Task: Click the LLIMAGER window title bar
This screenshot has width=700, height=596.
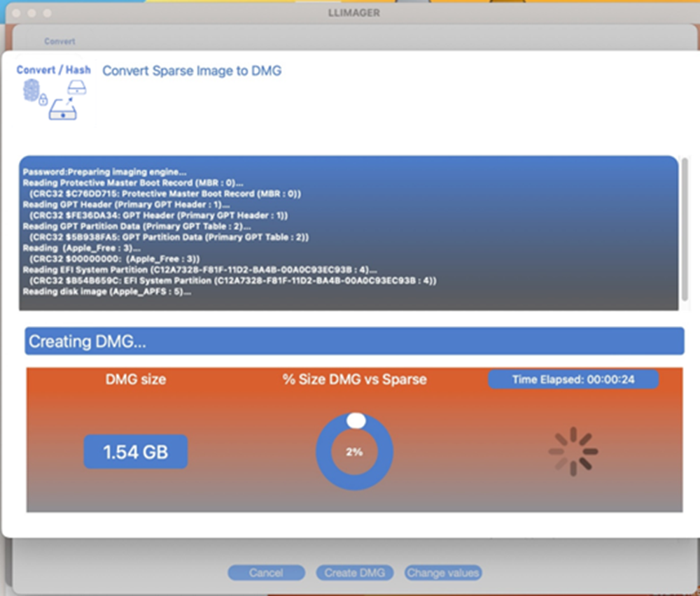Action: point(354,13)
